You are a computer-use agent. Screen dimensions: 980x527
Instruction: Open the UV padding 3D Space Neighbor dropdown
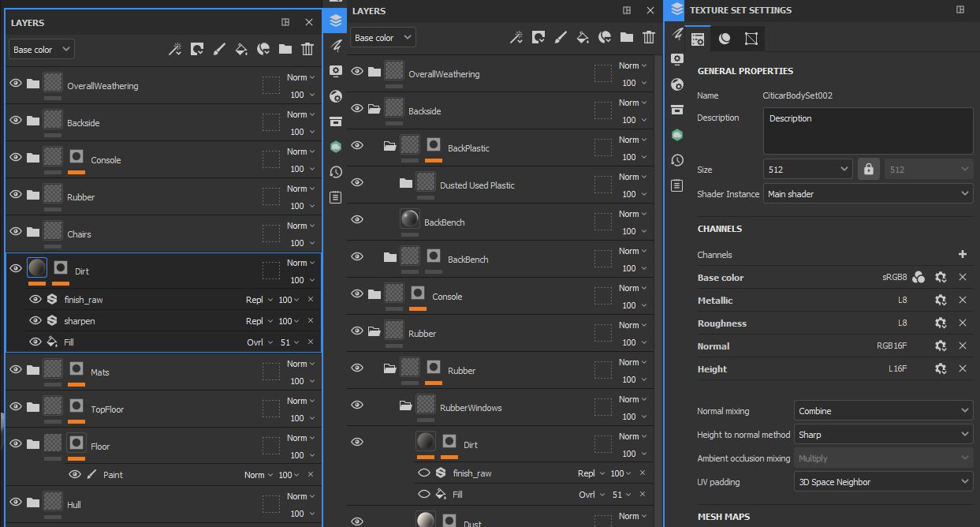point(883,482)
